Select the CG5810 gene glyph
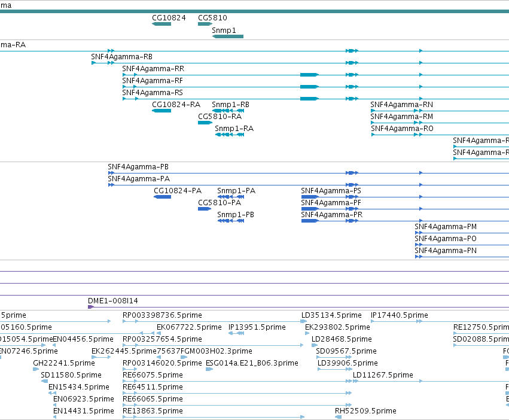 [205, 24]
